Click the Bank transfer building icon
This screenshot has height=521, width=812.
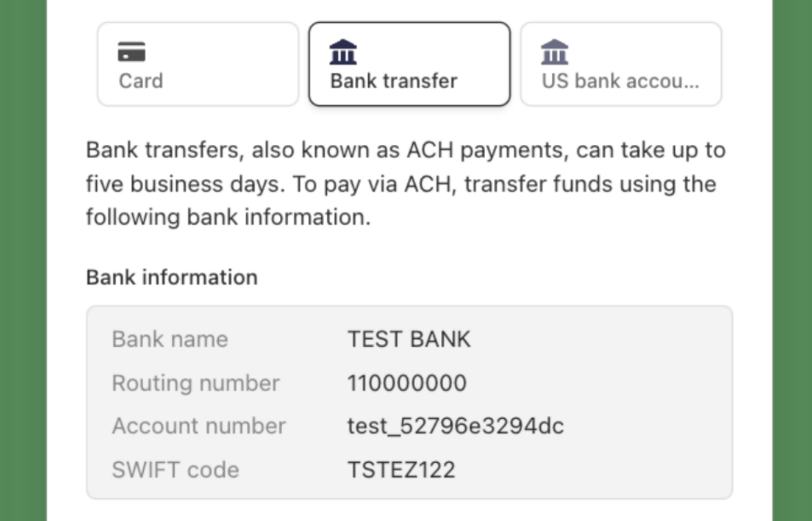343,52
